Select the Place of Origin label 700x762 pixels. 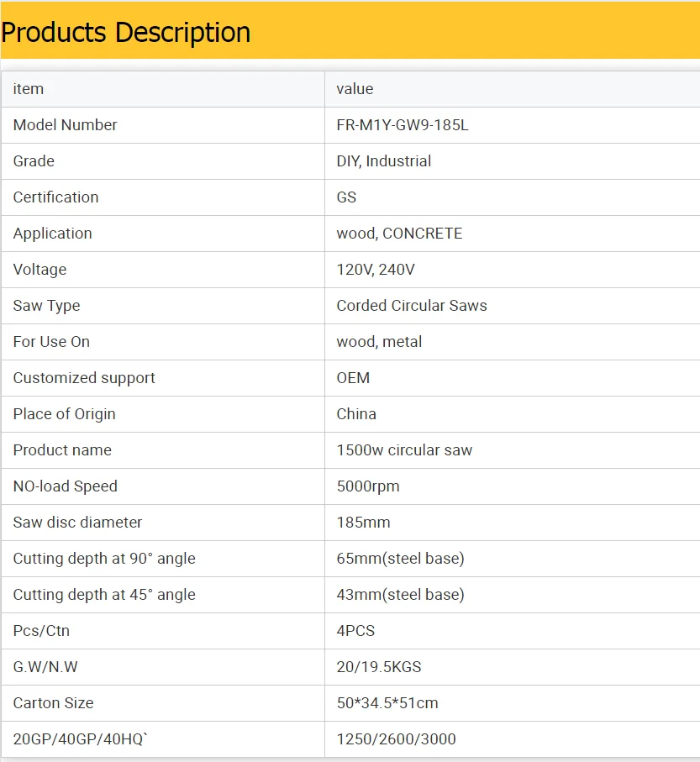[64, 414]
